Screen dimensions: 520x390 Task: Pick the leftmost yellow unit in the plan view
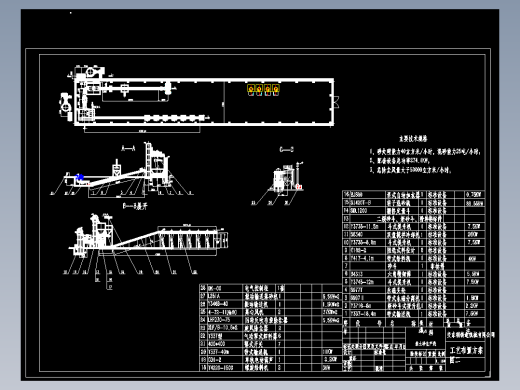(251, 89)
